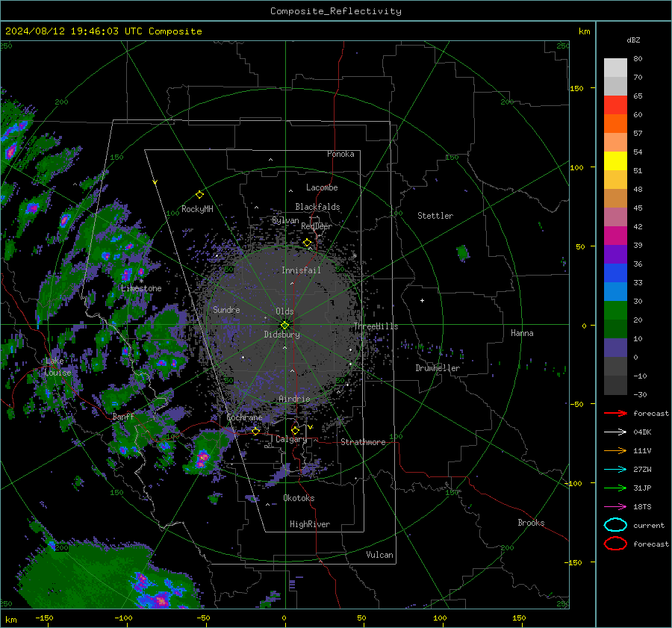Viewport: 672px width, 628px height.
Task: Click the Sundre label
Action: (x=226, y=309)
